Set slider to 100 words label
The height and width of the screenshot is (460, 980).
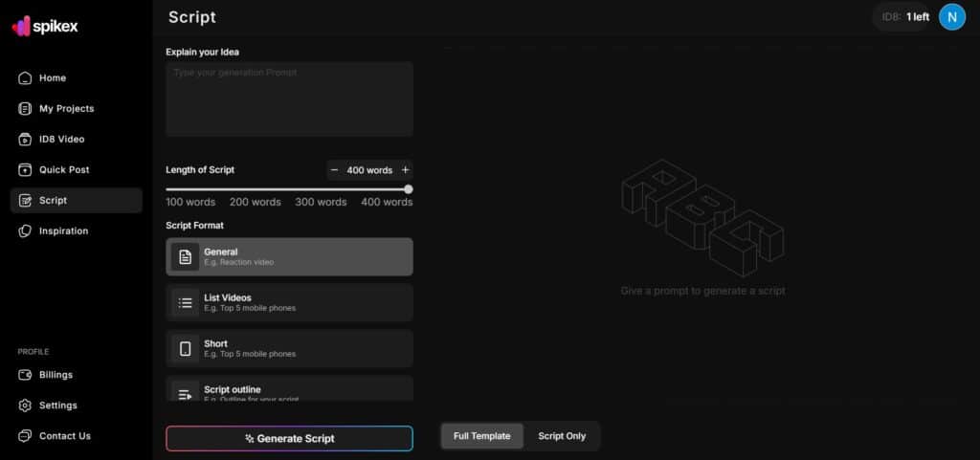190,202
